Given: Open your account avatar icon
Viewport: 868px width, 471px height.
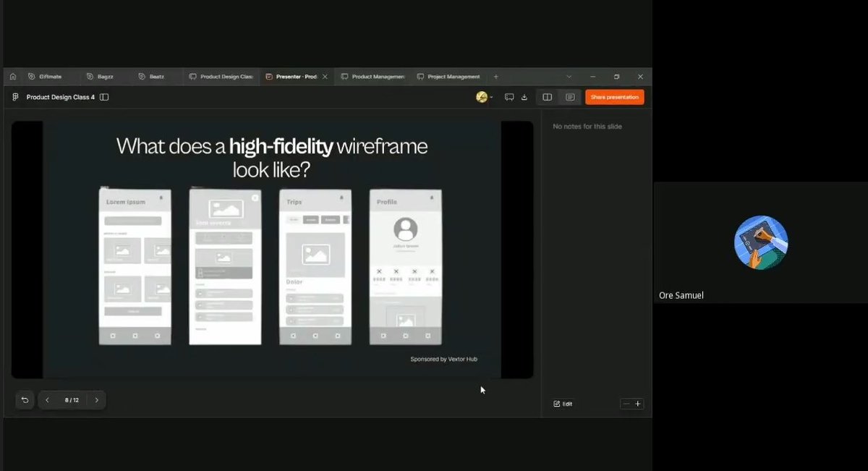Looking at the screenshot, I should click(x=480, y=96).
